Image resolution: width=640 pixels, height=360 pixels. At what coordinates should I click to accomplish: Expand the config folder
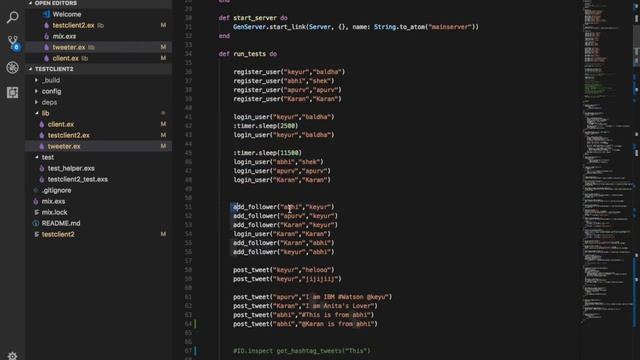(51, 91)
